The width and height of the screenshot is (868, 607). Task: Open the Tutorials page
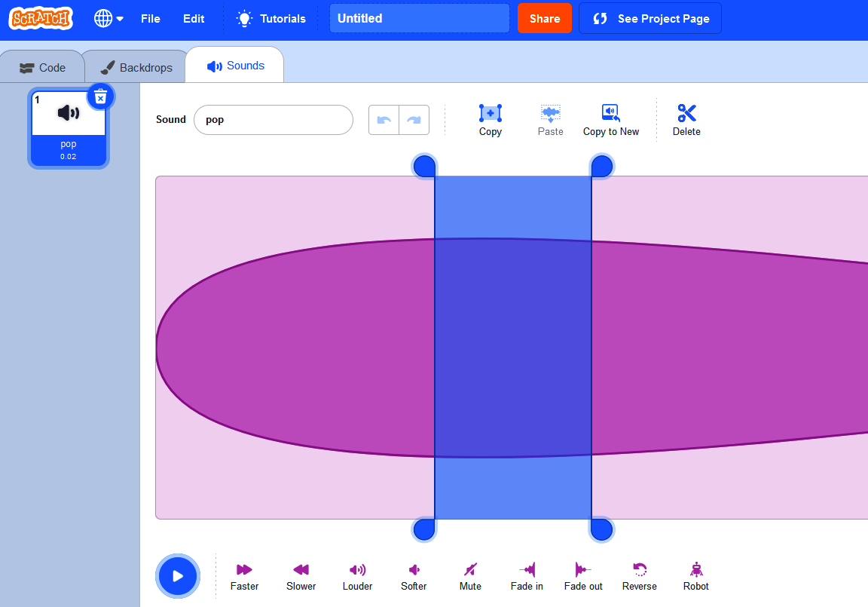[271, 18]
